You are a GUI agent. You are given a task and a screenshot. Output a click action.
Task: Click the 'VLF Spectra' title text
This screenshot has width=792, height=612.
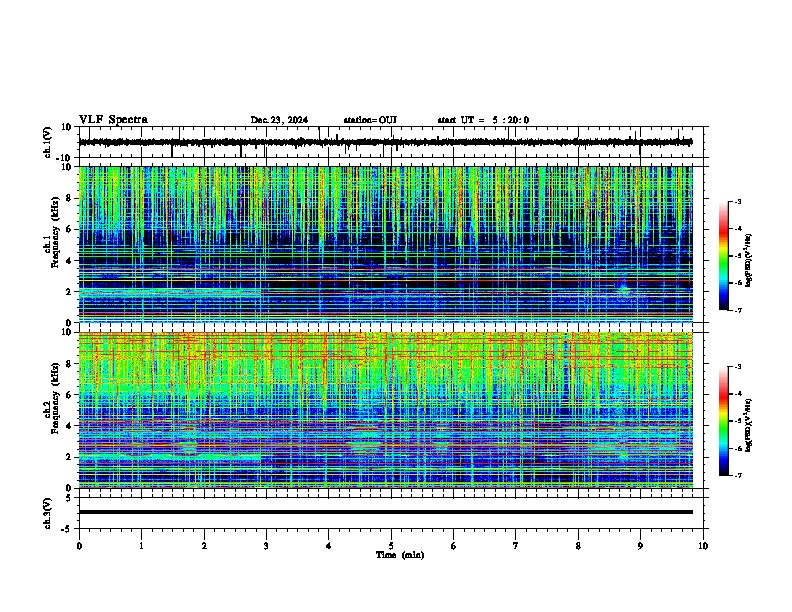click(x=113, y=120)
